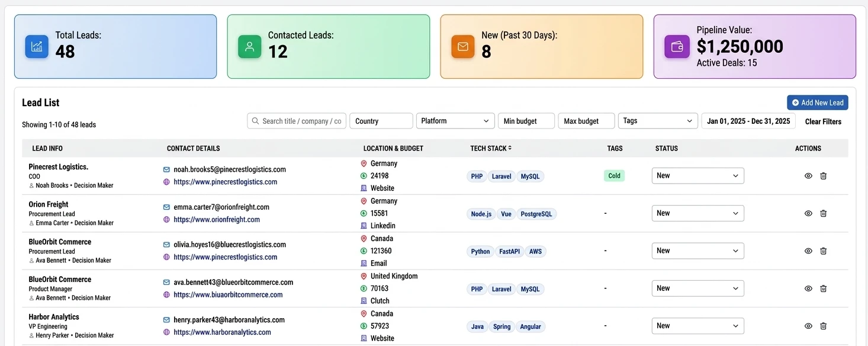Image resolution: width=868 pixels, height=346 pixels.
Task: View Pinecrest Logistics details via eye icon
Action: (x=808, y=175)
